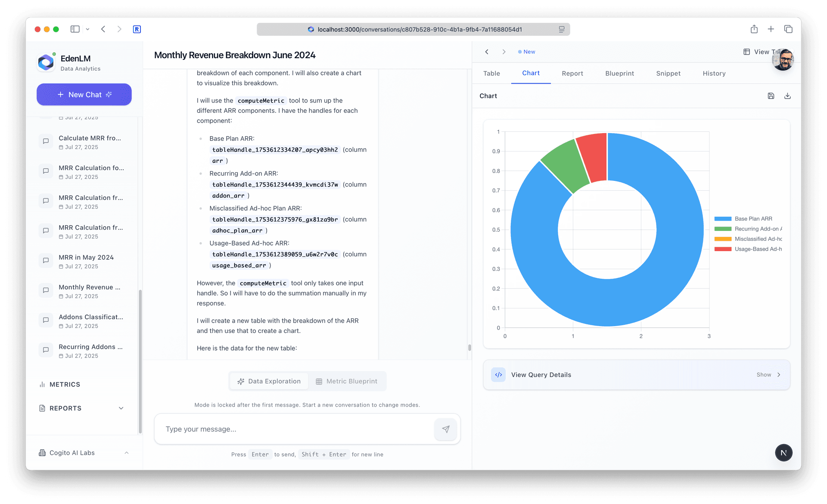Go forward in browser history
Viewport: 827px width, 504px height.
click(x=119, y=29)
